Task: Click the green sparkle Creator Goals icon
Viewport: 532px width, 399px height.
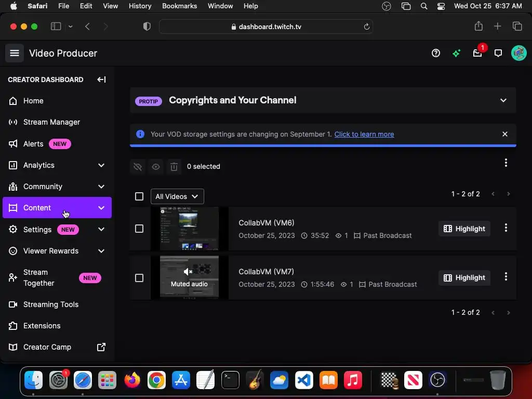Action: click(456, 54)
